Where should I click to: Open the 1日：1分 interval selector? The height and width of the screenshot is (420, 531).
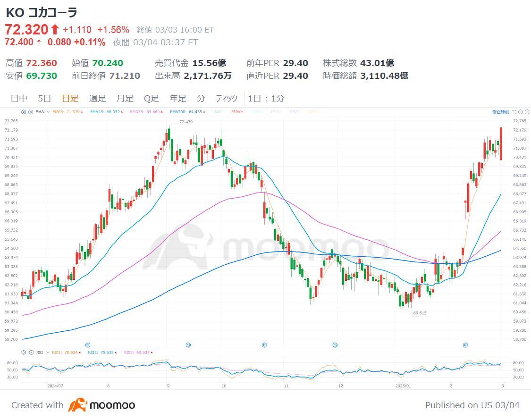tap(266, 98)
